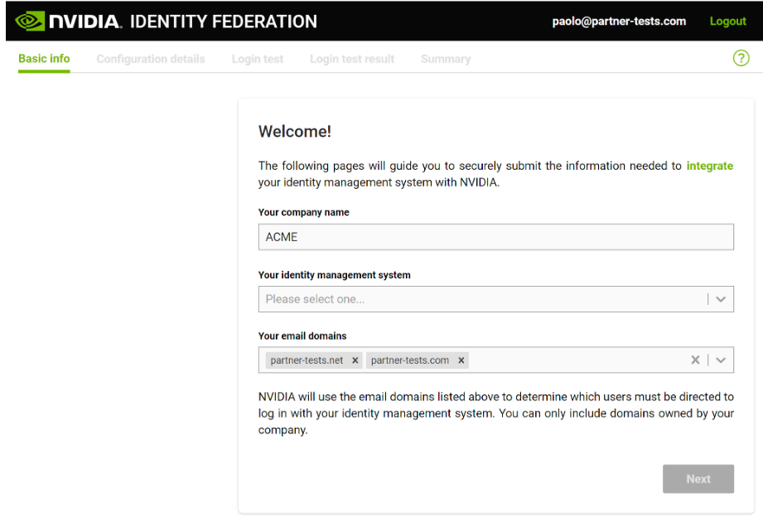This screenshot has width=763, height=532.
Task: Remove the partner-tests.com domain tag
Action: click(x=461, y=360)
